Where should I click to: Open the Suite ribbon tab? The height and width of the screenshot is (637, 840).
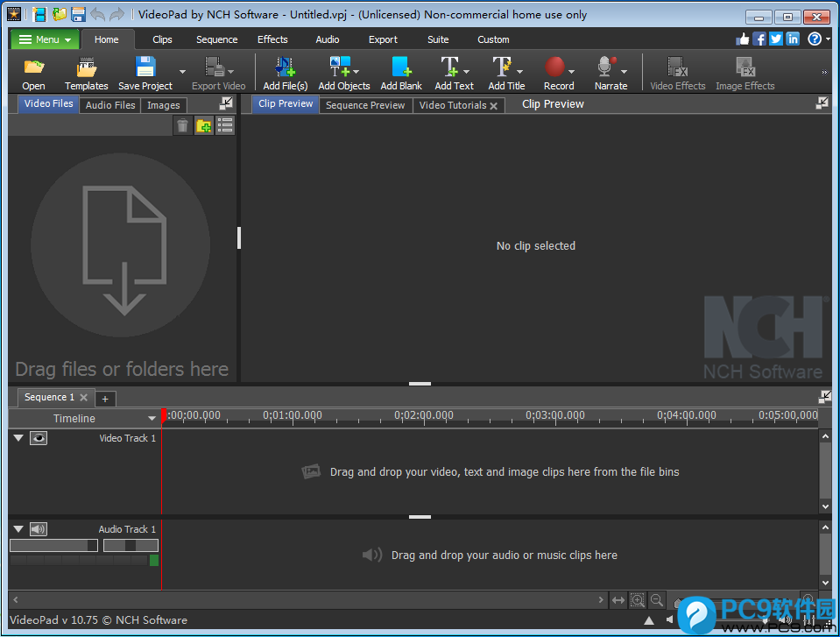[x=438, y=39]
